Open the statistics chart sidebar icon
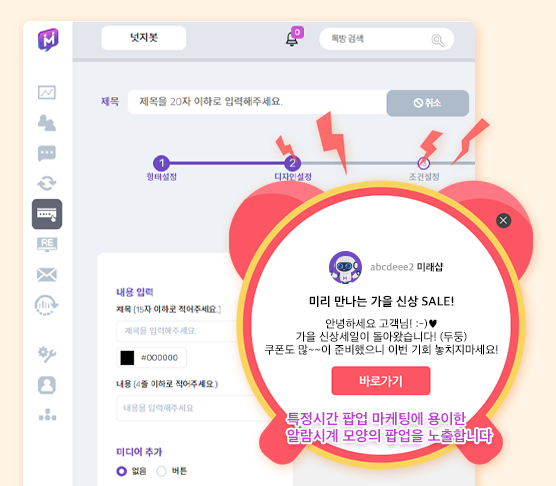The image size is (556, 486). point(47,93)
